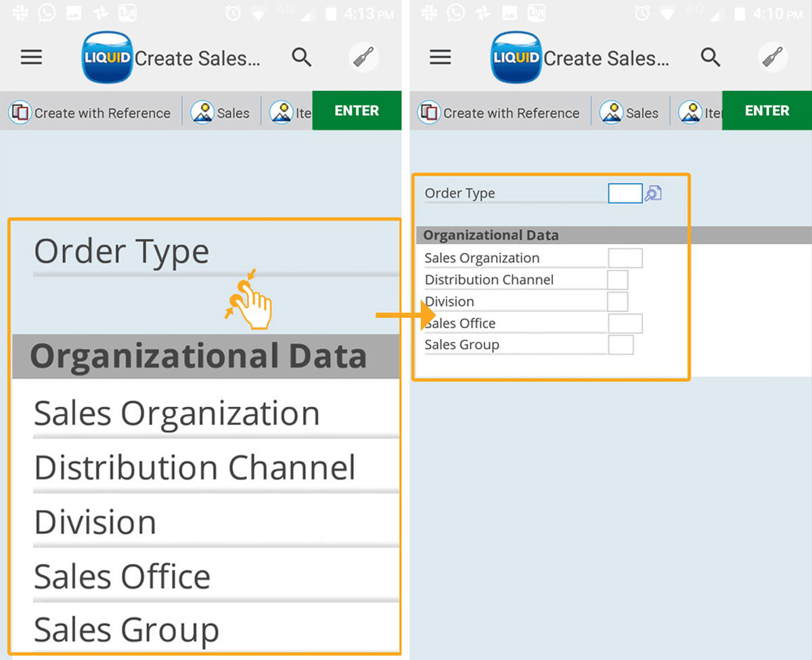Focus the Order Type input field

tap(625, 193)
